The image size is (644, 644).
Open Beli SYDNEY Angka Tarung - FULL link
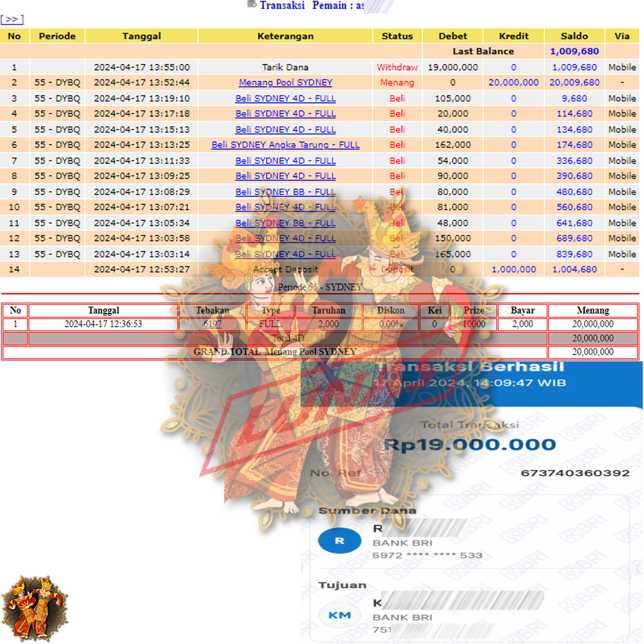pyautogui.click(x=285, y=145)
